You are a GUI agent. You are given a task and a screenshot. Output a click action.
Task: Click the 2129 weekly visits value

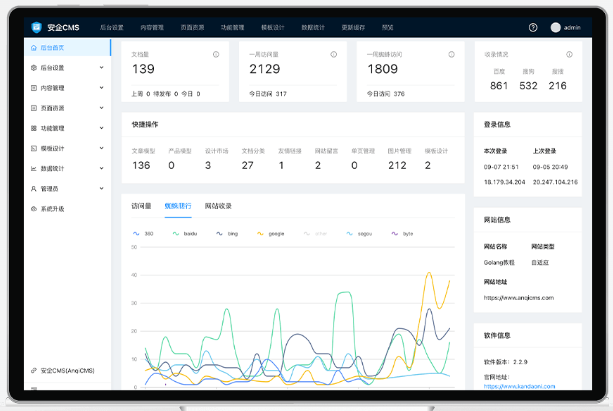[265, 69]
